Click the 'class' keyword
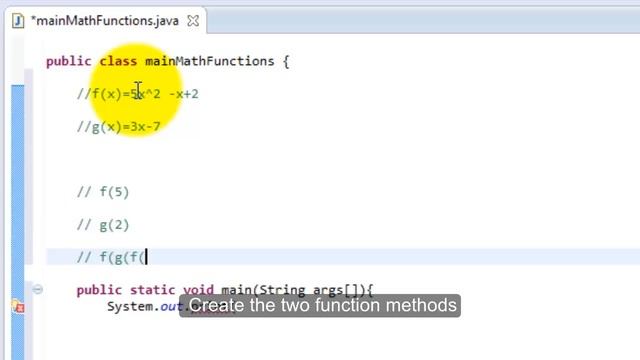The width and height of the screenshot is (640, 360). pyautogui.click(x=118, y=61)
